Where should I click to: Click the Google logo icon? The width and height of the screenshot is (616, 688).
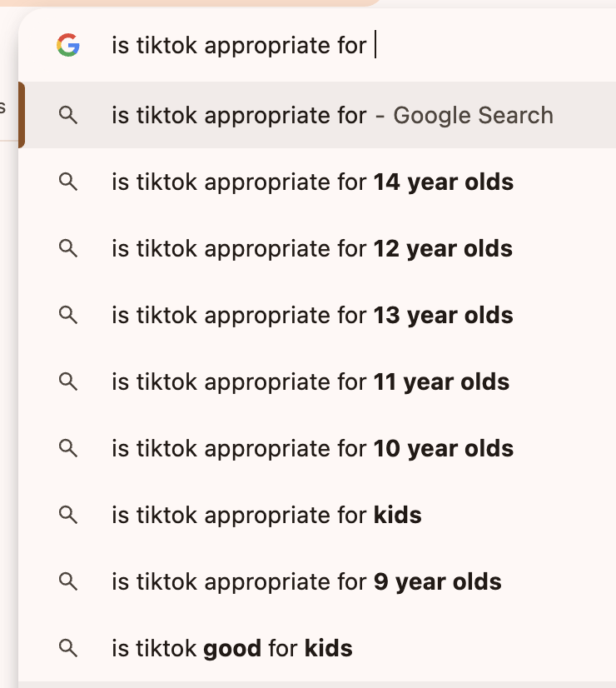(68, 46)
